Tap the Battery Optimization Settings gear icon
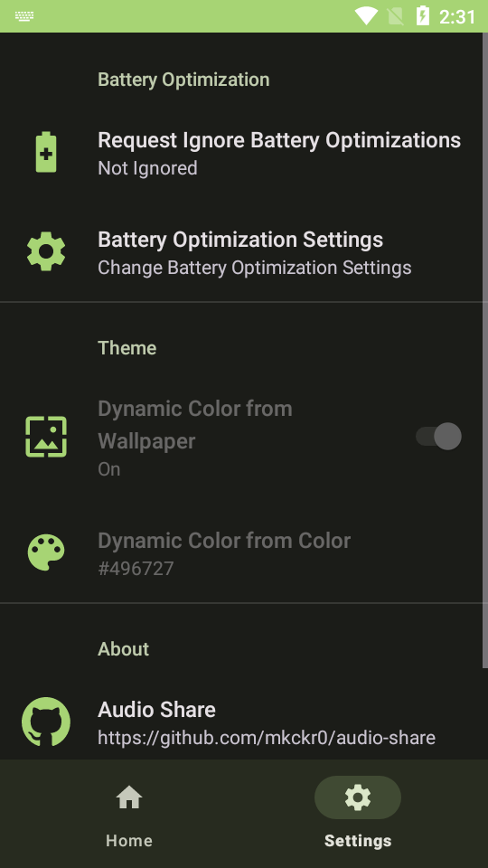 pos(46,251)
